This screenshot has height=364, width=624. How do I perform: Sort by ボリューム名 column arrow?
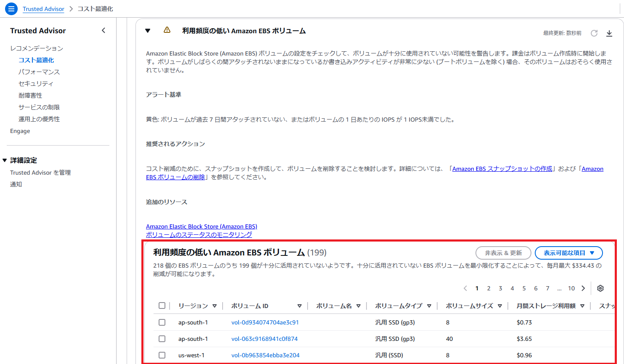click(358, 306)
